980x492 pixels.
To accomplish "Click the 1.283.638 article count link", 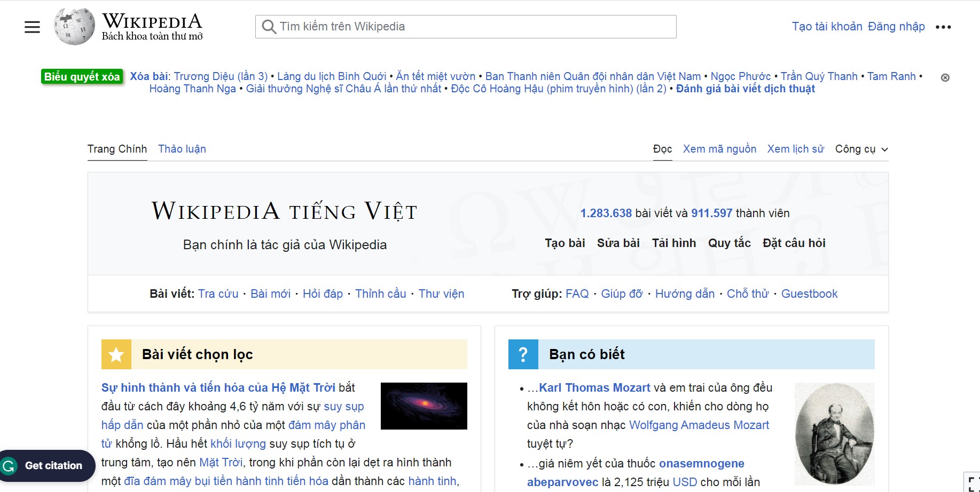I will click(x=606, y=213).
